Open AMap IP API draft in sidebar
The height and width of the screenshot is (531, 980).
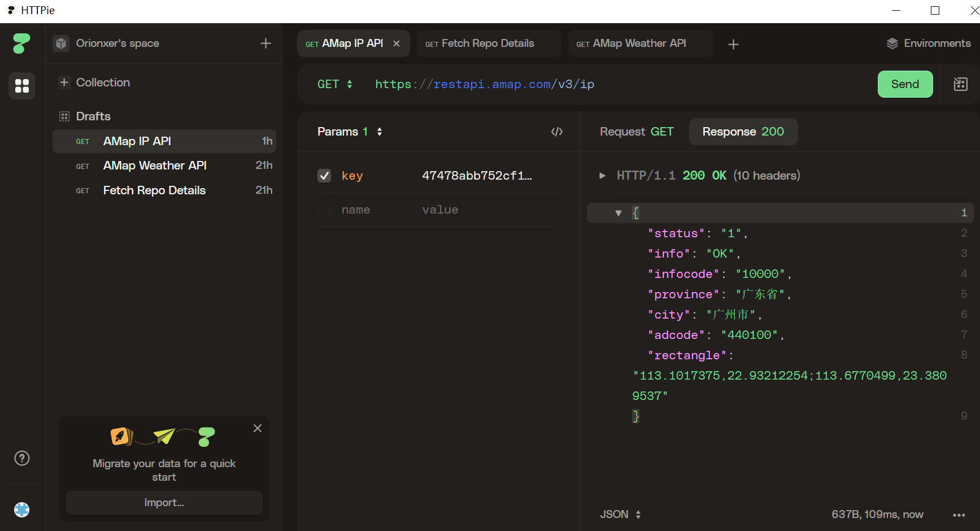click(x=164, y=141)
